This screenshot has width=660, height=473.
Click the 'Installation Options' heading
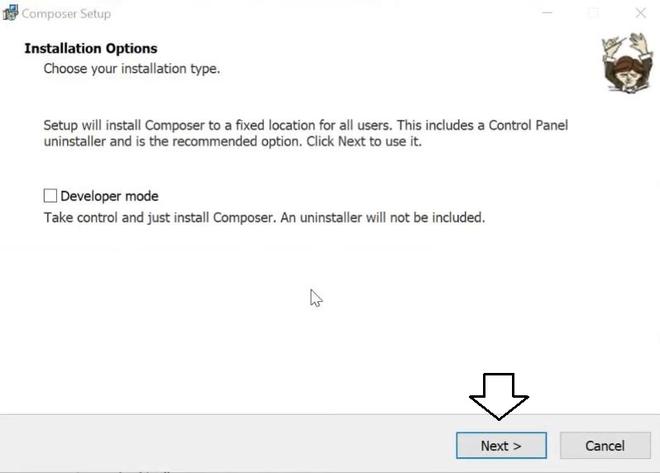tap(91, 48)
